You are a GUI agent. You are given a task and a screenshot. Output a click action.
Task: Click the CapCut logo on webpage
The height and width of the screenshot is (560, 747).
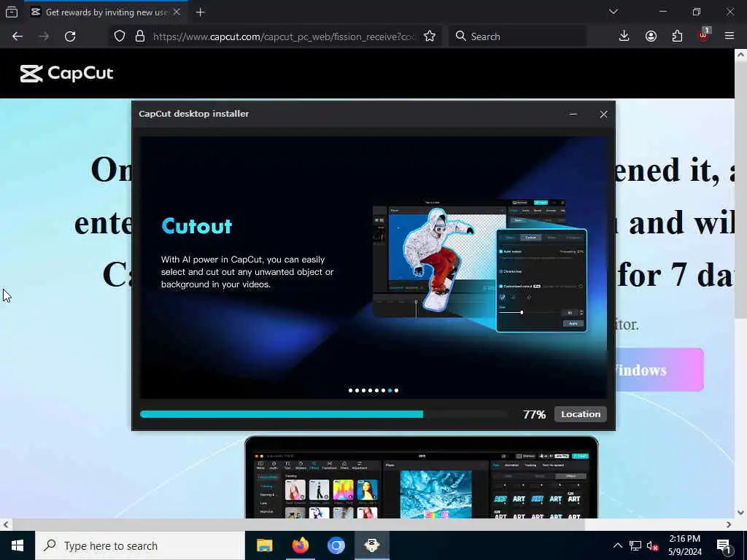pos(66,74)
